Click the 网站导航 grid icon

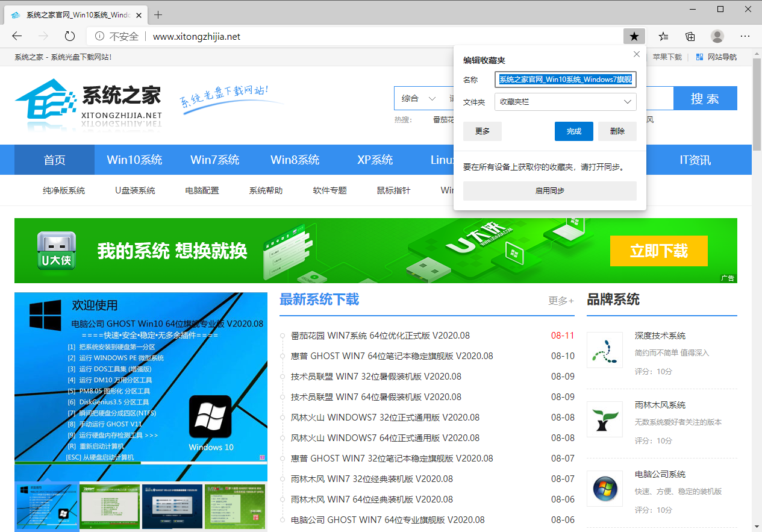[x=699, y=56]
